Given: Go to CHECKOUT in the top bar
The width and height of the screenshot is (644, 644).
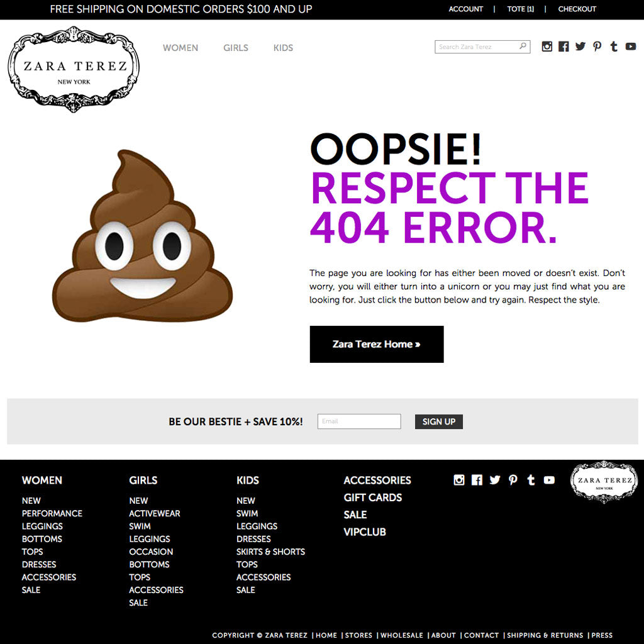Looking at the screenshot, I should coord(577,9).
